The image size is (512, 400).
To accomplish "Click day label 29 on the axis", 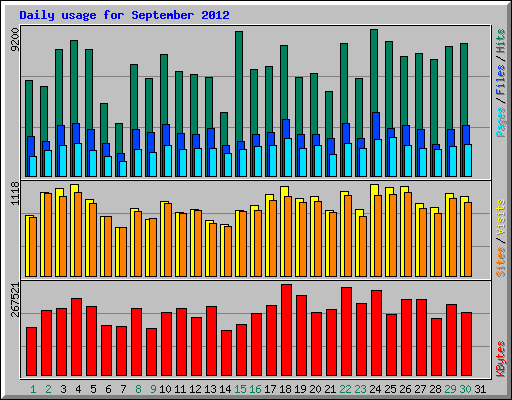I will click(450, 389).
